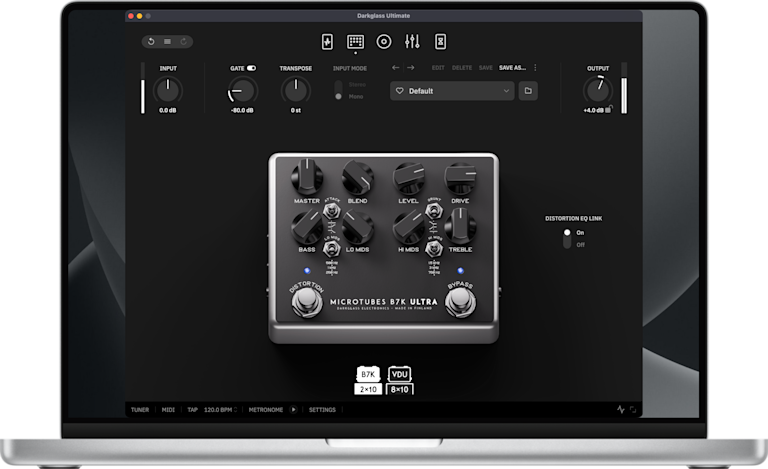
Task: Open the preset folder browser icon
Action: [x=528, y=91]
